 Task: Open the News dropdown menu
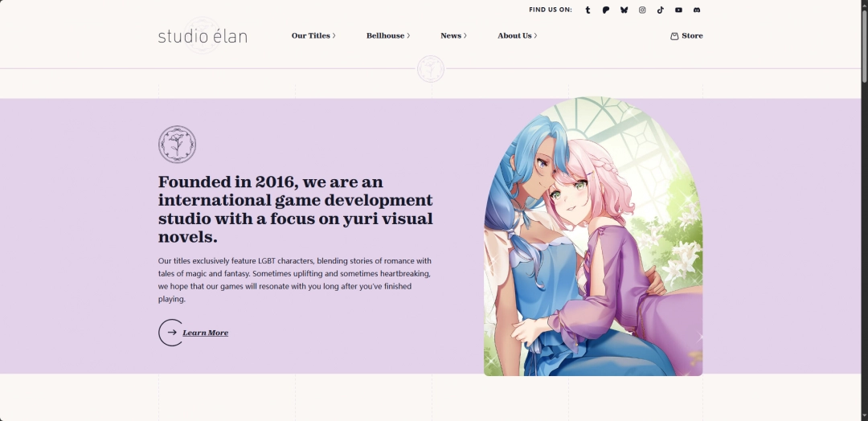[452, 36]
